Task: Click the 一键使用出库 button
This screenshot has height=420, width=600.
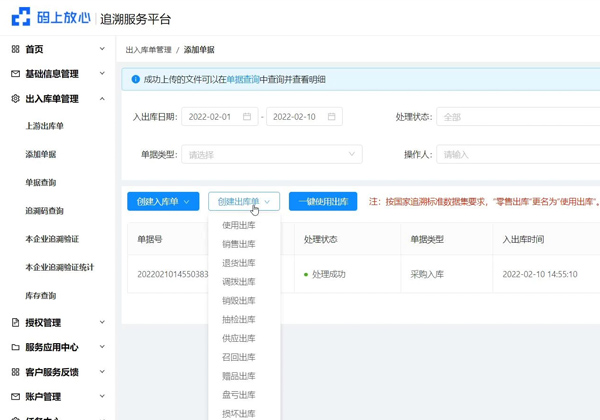Action: coord(323,202)
